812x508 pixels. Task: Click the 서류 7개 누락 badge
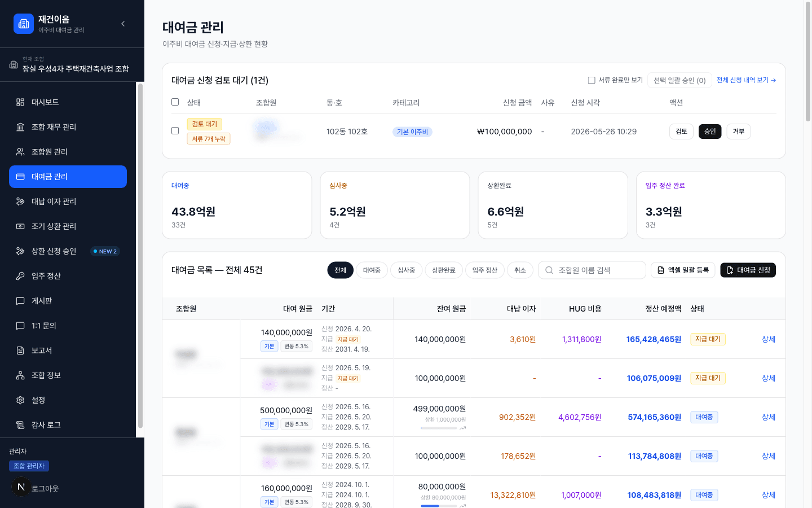click(x=209, y=139)
